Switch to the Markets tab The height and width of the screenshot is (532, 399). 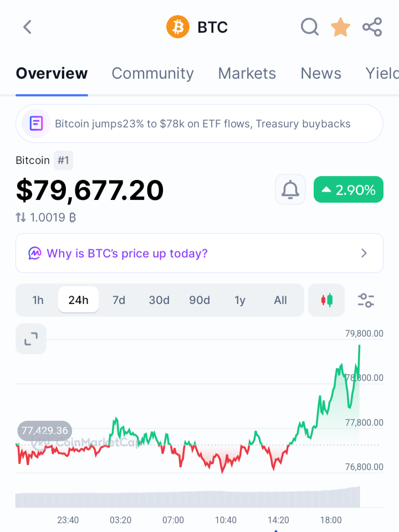[x=247, y=73]
